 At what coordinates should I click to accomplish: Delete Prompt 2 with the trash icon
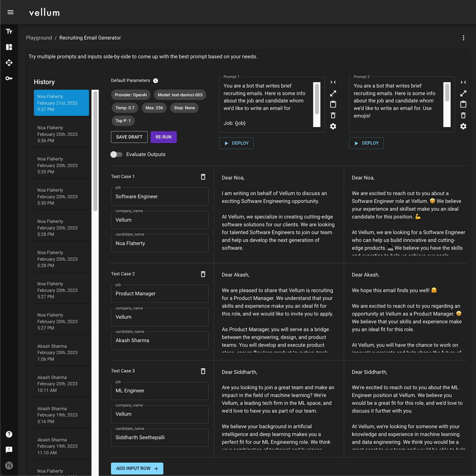coord(463,115)
